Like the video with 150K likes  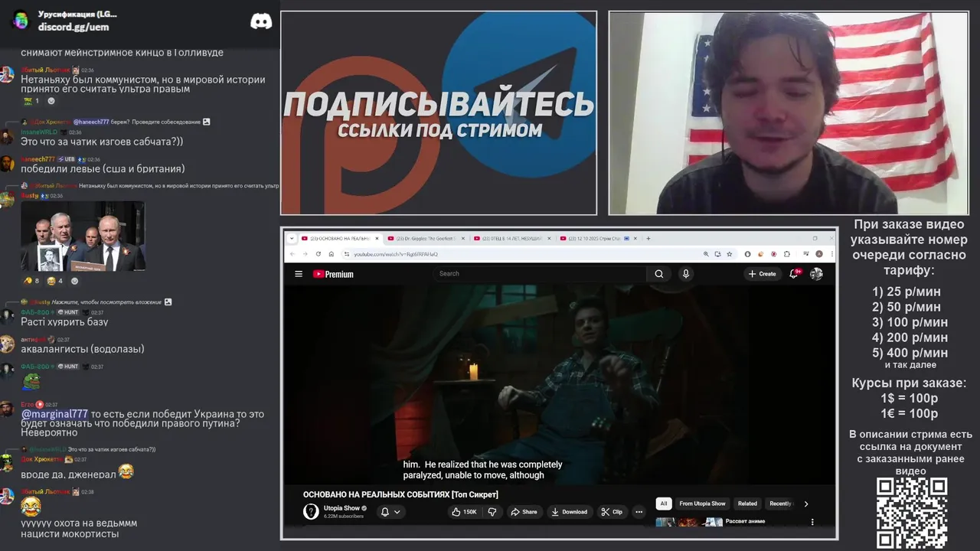point(464,512)
